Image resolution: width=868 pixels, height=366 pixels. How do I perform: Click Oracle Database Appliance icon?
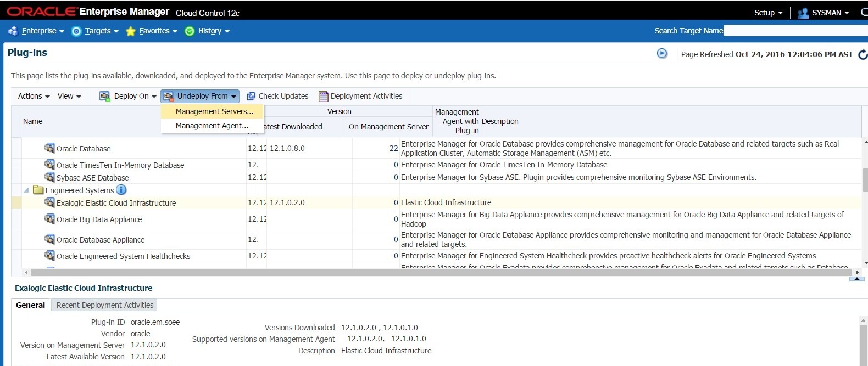click(49, 239)
